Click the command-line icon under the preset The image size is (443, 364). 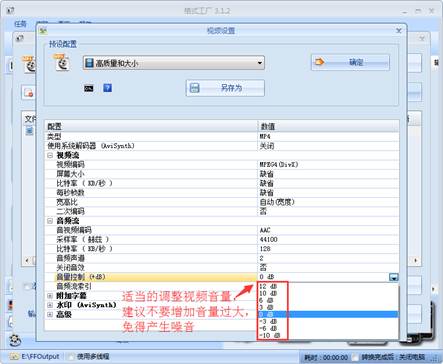point(89,88)
